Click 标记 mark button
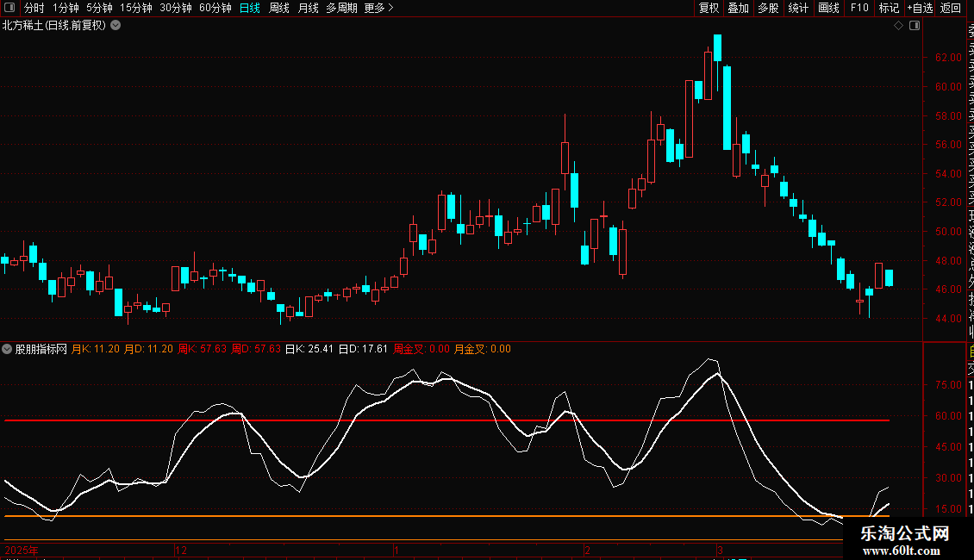The image size is (974, 560). (x=889, y=8)
